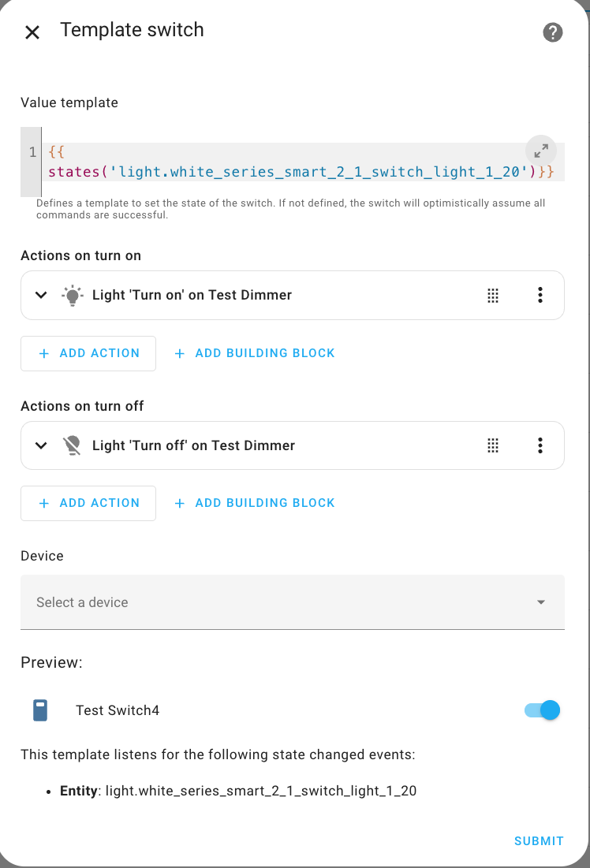This screenshot has width=590, height=868.
Task: Click Add Building Block under Actions on turn off
Action: 254,503
